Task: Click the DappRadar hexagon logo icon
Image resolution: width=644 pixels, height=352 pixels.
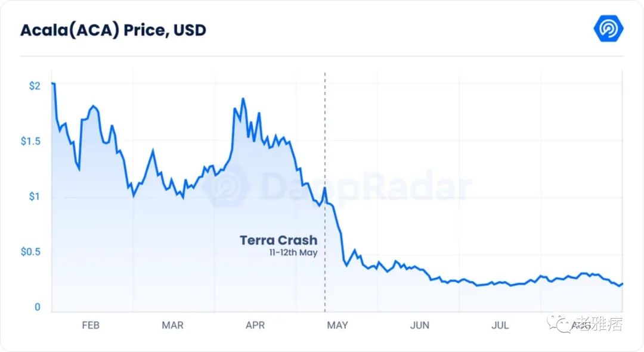Action: [x=608, y=29]
